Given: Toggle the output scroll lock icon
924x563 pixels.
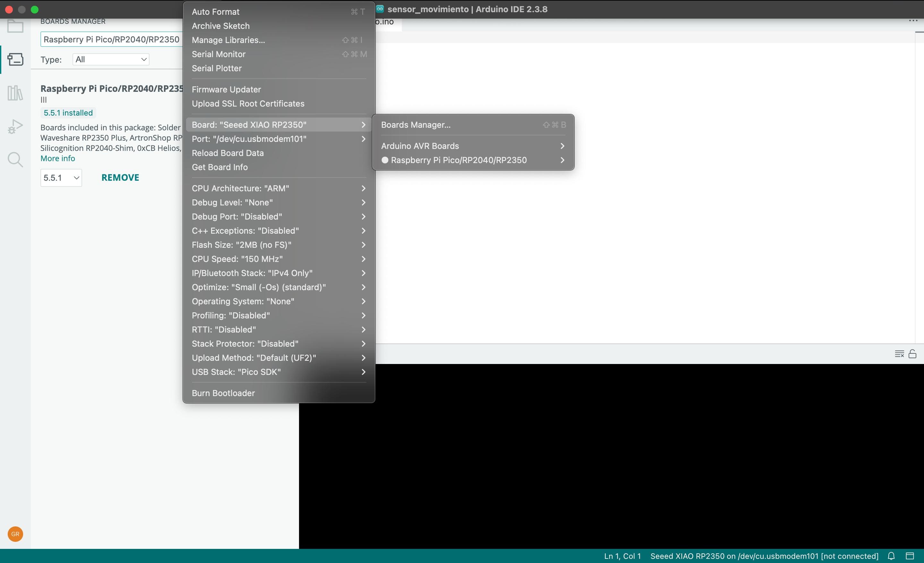Looking at the screenshot, I should click(912, 354).
